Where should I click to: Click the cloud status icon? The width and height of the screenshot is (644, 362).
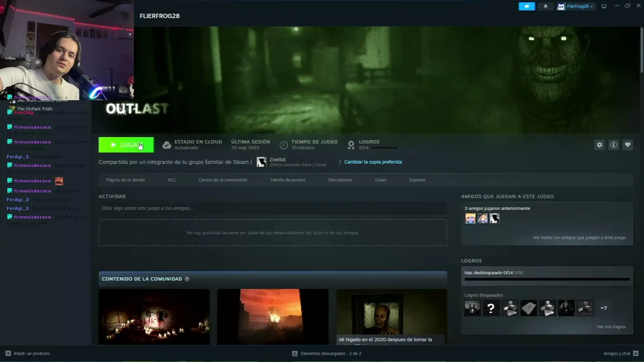tap(167, 145)
